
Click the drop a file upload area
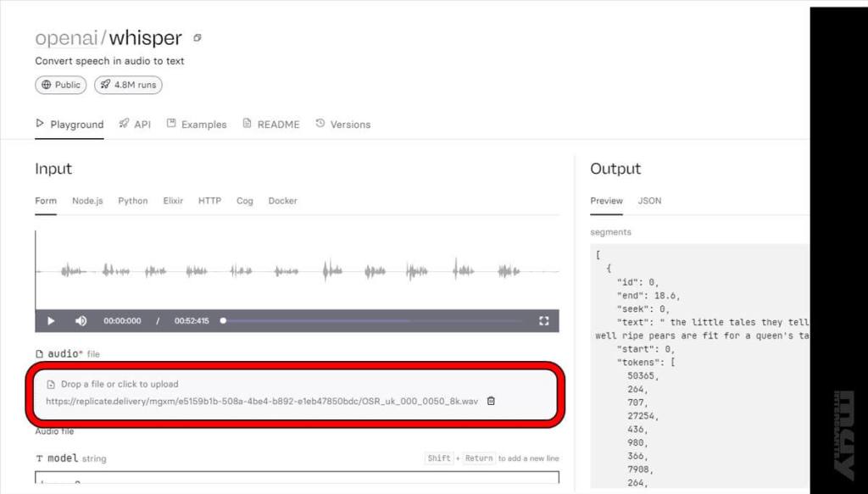tap(120, 384)
